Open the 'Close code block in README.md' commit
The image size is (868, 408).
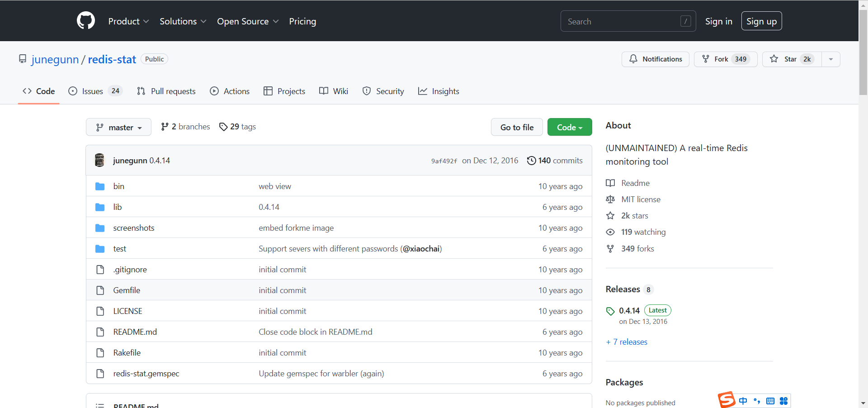(316, 332)
